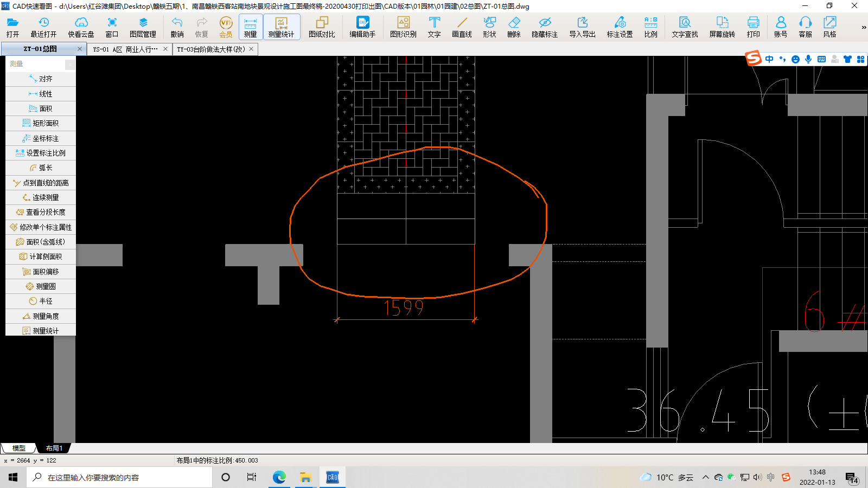Close the YS-01 A区 tab

(x=165, y=49)
